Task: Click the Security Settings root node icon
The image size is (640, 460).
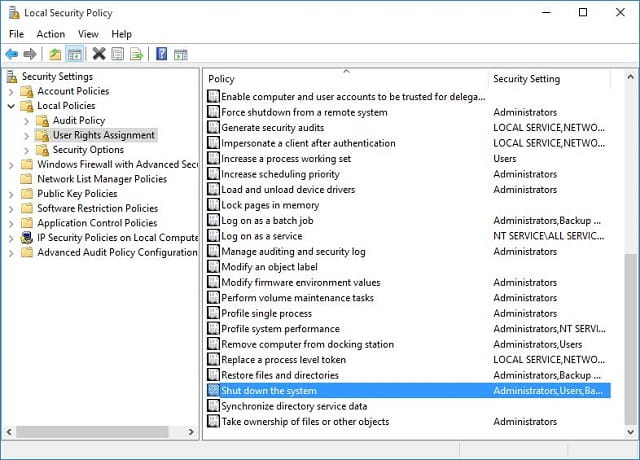Action: 13,76
